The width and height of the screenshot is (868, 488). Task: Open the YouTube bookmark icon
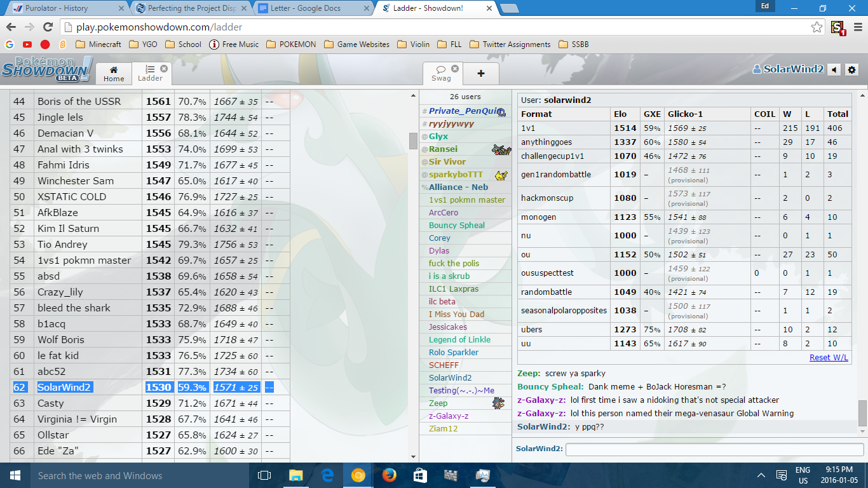27,44
